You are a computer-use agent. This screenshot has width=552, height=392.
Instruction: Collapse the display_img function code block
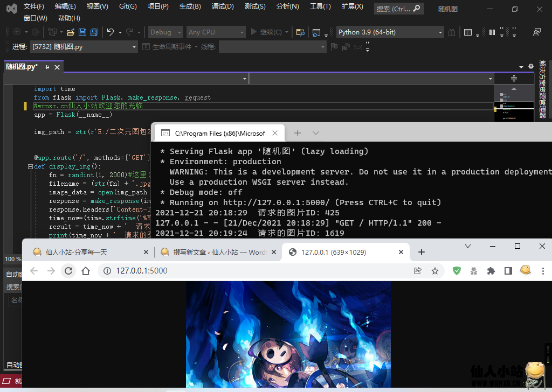[x=30, y=166]
